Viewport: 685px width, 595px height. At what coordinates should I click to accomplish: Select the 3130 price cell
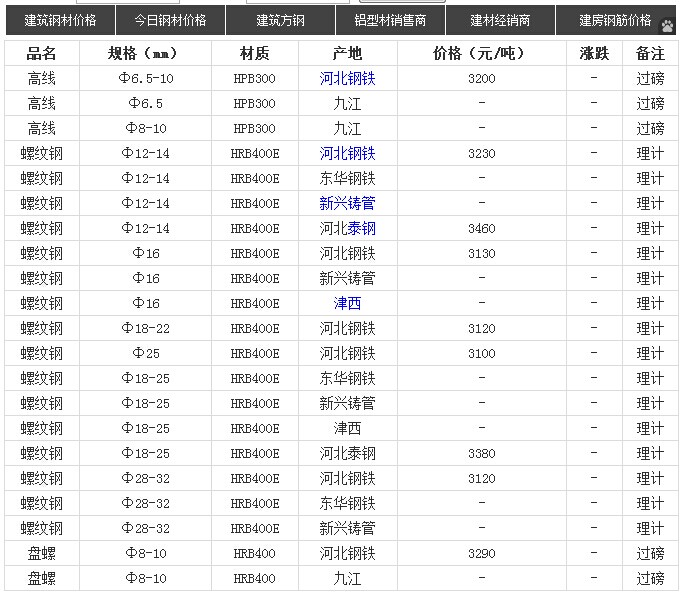click(x=482, y=253)
